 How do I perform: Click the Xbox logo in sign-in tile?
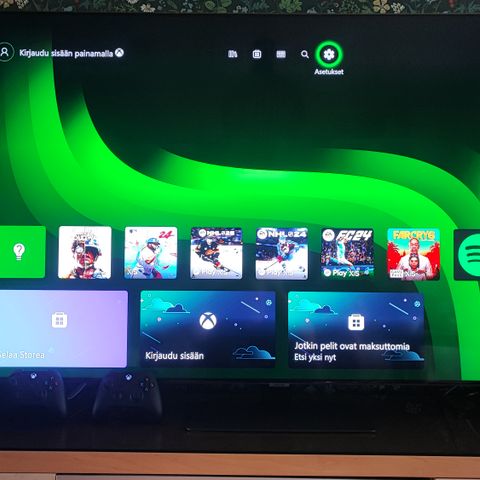tap(208, 321)
